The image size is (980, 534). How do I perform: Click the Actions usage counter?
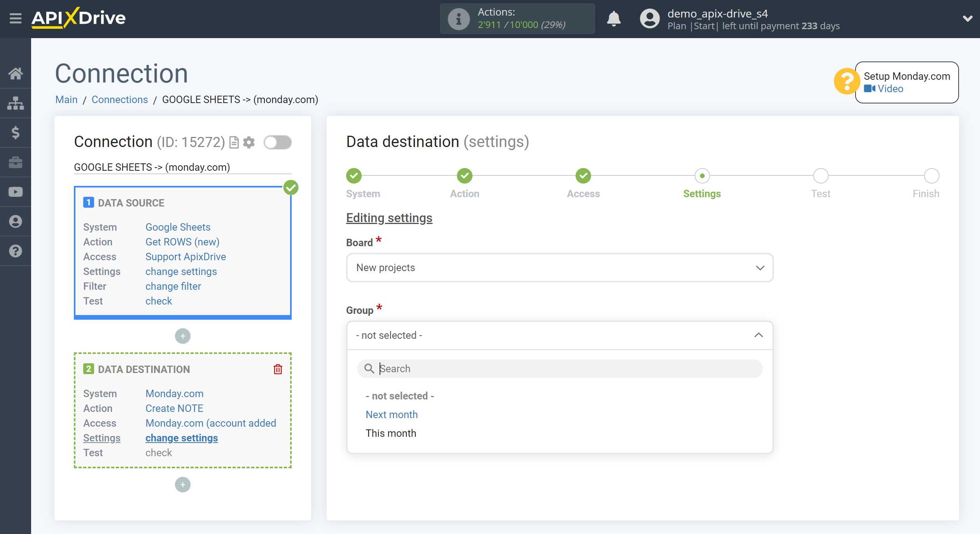click(517, 19)
